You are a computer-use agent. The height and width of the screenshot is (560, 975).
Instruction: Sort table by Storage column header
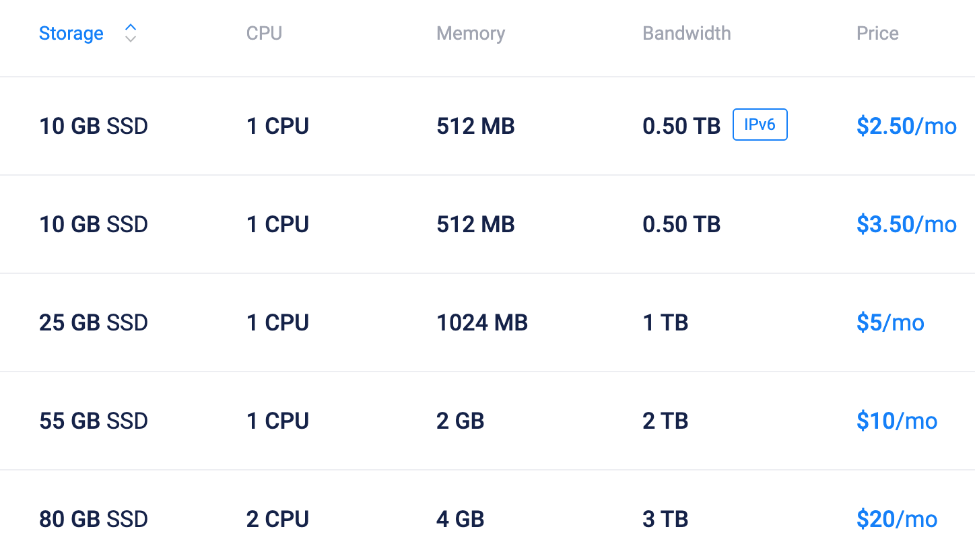point(71,34)
